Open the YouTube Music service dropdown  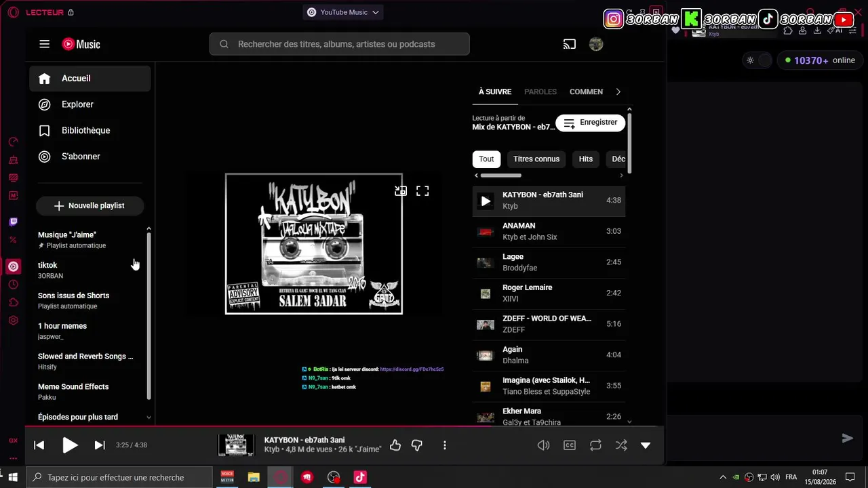coord(343,12)
